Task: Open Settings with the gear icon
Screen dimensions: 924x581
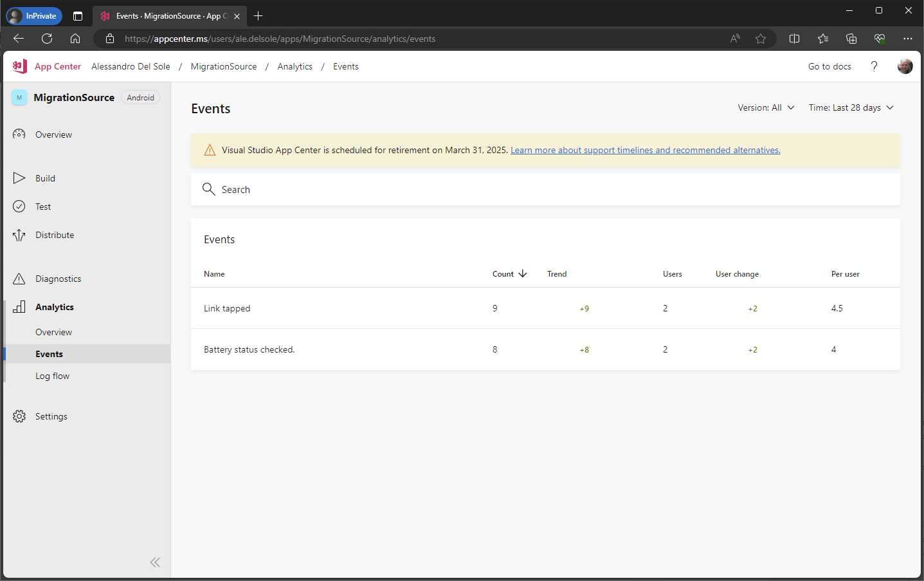Action: [19, 416]
